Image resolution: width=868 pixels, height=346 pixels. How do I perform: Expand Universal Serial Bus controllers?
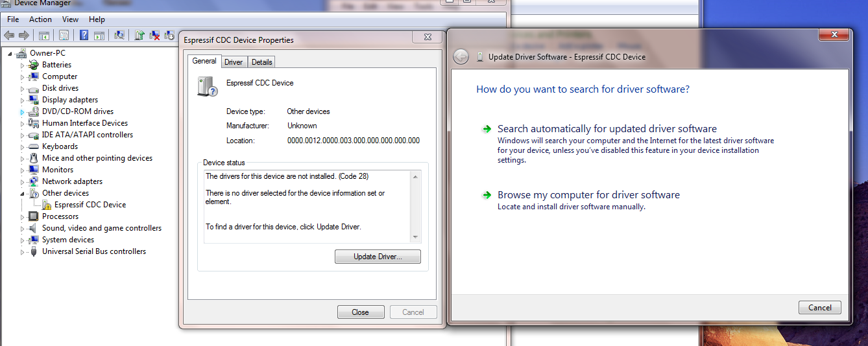pyautogui.click(x=22, y=252)
